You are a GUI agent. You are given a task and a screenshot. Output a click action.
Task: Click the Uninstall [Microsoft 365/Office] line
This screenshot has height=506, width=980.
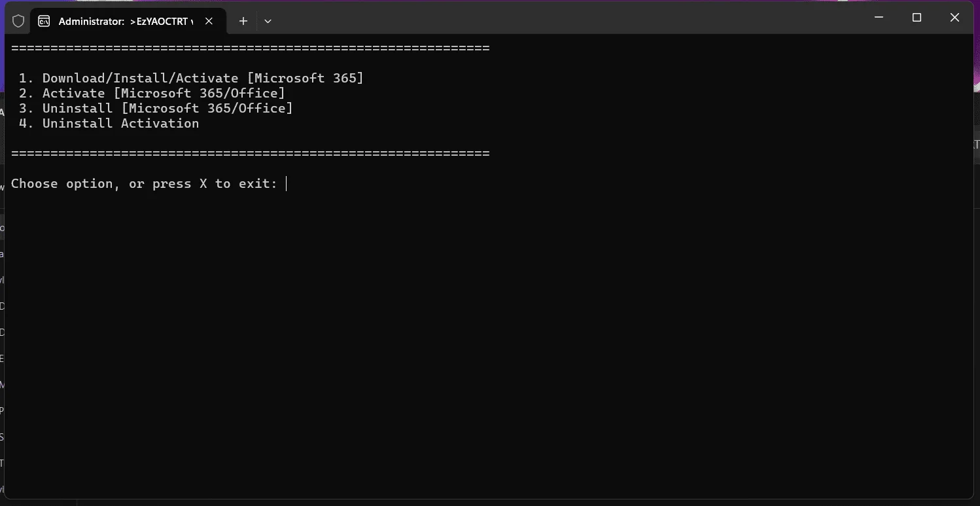click(x=156, y=108)
